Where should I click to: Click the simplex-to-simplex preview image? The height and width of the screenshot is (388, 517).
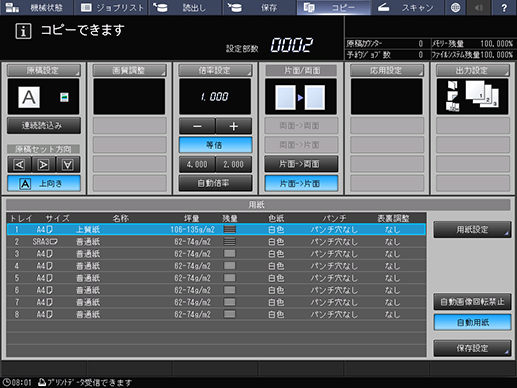point(301,97)
